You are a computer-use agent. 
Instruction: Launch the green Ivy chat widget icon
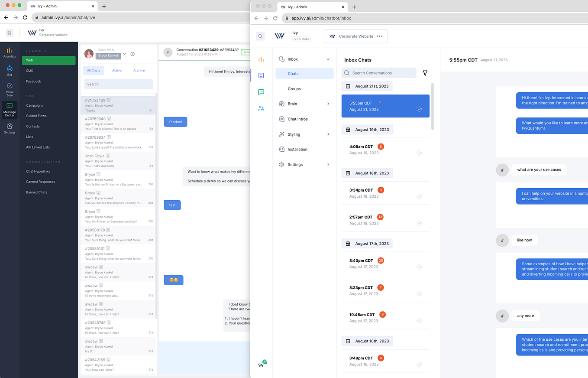coord(262,363)
